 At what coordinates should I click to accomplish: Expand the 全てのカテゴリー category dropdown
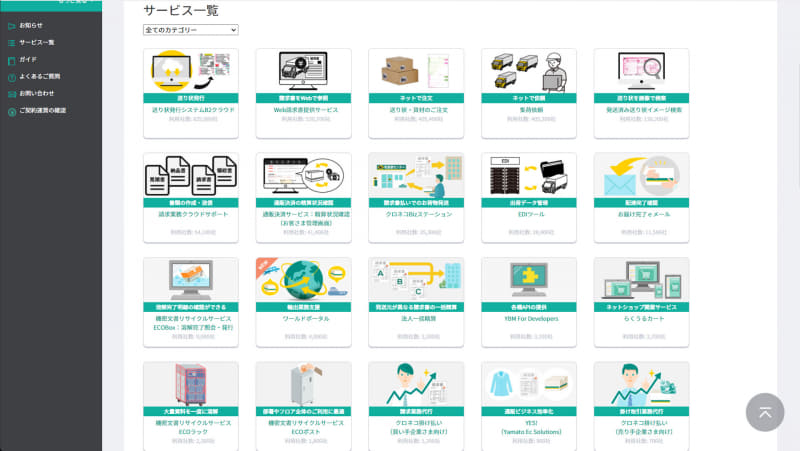(x=190, y=30)
